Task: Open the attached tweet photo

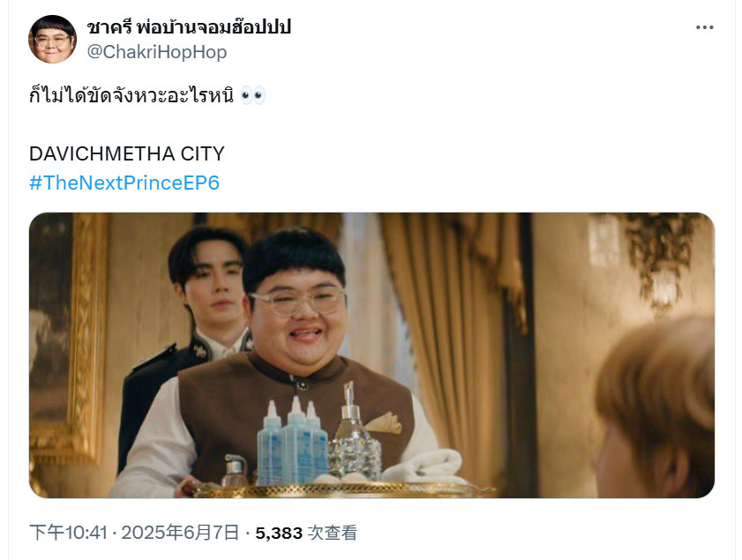Action: [371, 355]
